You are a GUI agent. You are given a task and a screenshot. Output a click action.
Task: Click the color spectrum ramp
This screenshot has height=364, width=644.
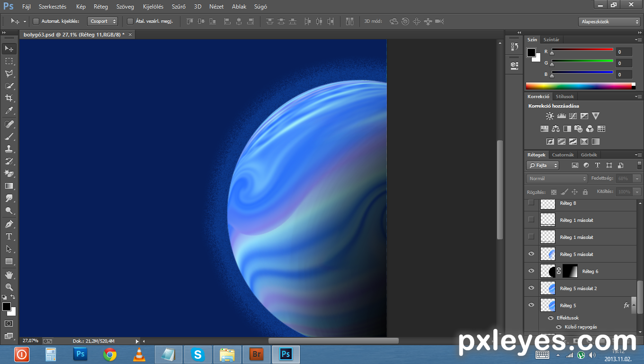coord(581,86)
